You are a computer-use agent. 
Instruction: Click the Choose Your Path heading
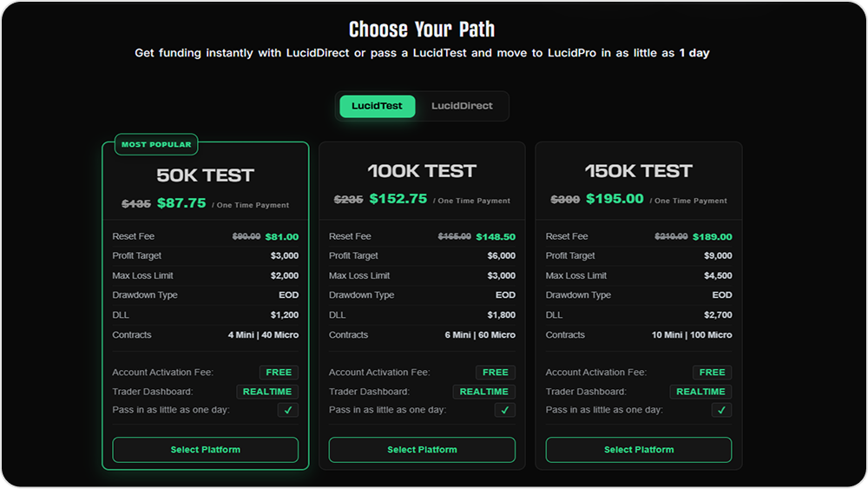pos(422,30)
